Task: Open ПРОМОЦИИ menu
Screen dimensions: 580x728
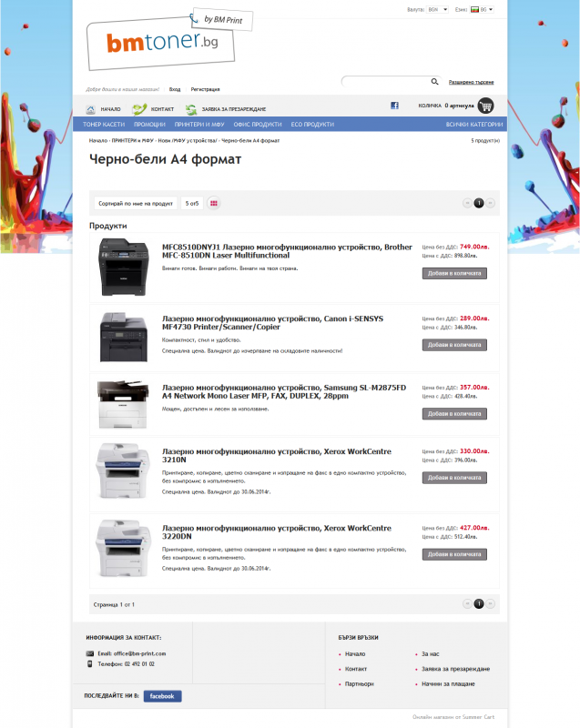Action: 149,125
